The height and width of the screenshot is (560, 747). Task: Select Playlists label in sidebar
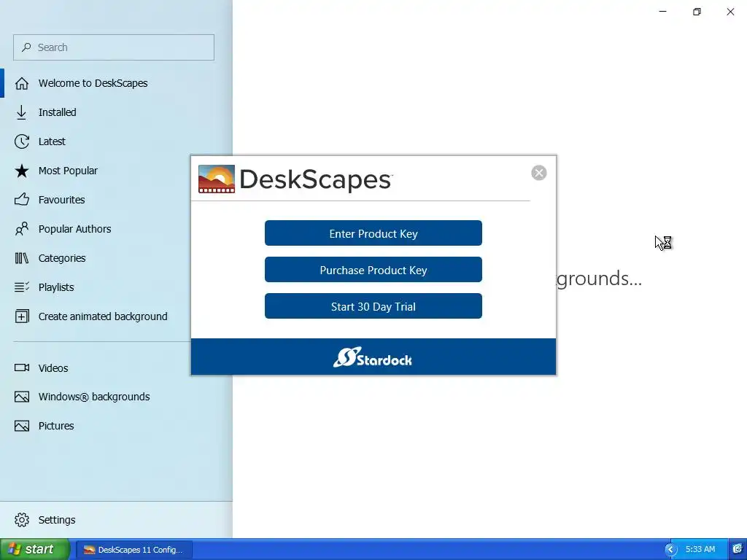[x=56, y=287]
